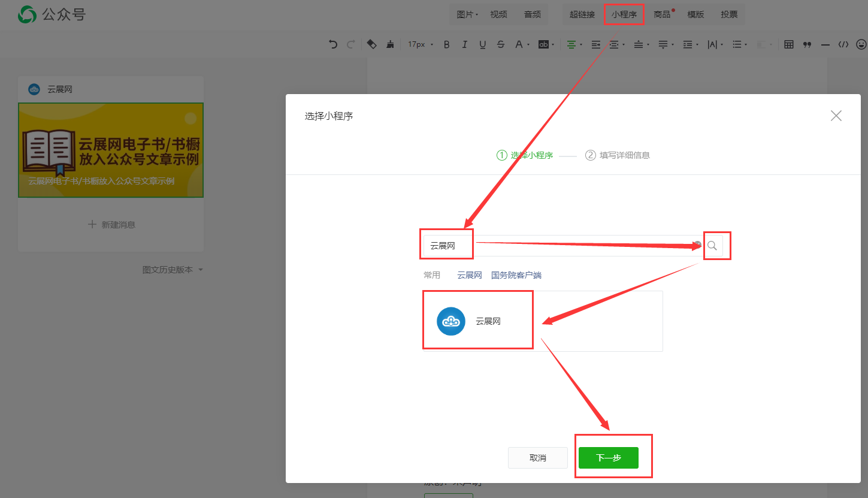Expand the font color dropdown arrow
This screenshot has width=868, height=498.
tap(528, 45)
